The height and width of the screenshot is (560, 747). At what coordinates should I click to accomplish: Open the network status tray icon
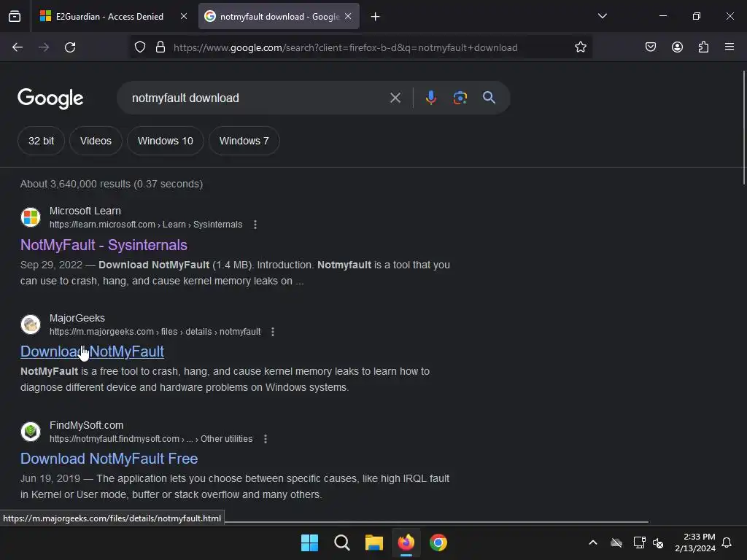639,542
